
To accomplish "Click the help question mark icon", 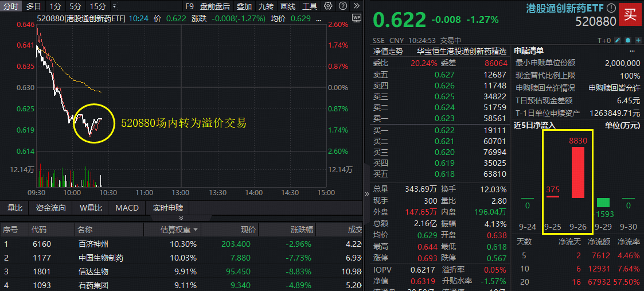I will [x=343, y=6].
